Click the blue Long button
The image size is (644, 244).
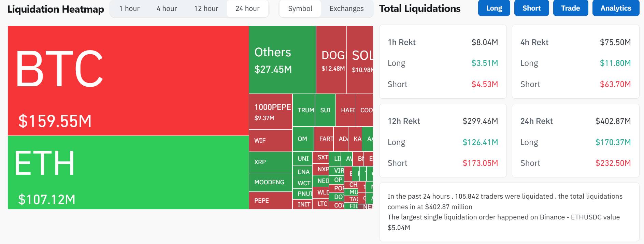(x=494, y=8)
